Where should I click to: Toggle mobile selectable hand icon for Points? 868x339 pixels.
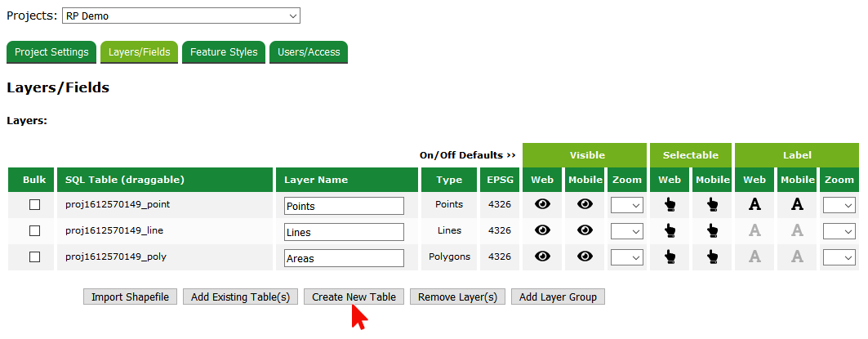[712, 206]
